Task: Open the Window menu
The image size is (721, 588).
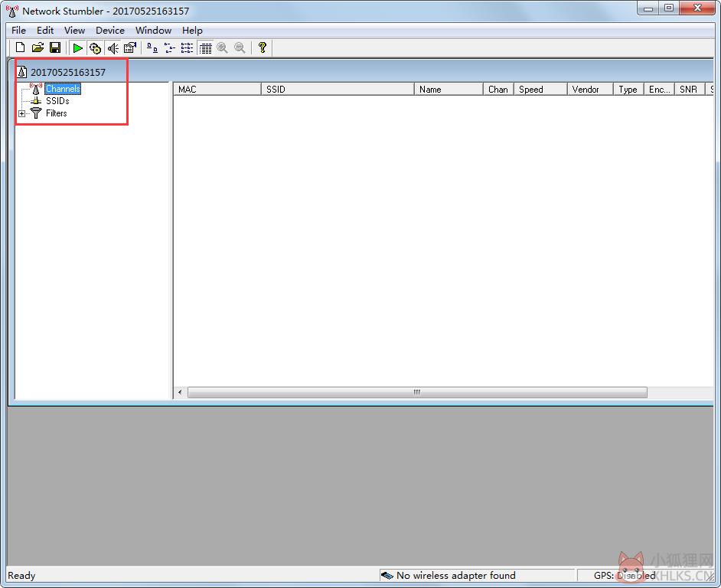Action: coord(153,31)
